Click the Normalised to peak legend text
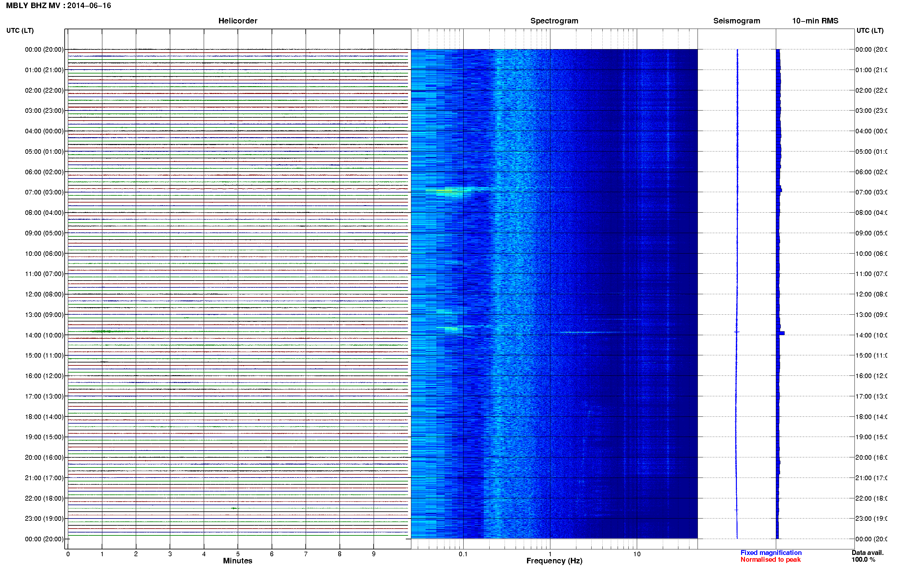The height and width of the screenshot is (578, 924). [770, 560]
